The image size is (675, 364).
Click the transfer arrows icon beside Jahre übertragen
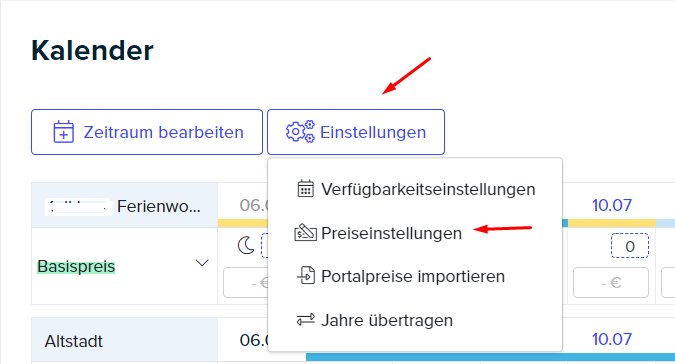click(x=306, y=320)
